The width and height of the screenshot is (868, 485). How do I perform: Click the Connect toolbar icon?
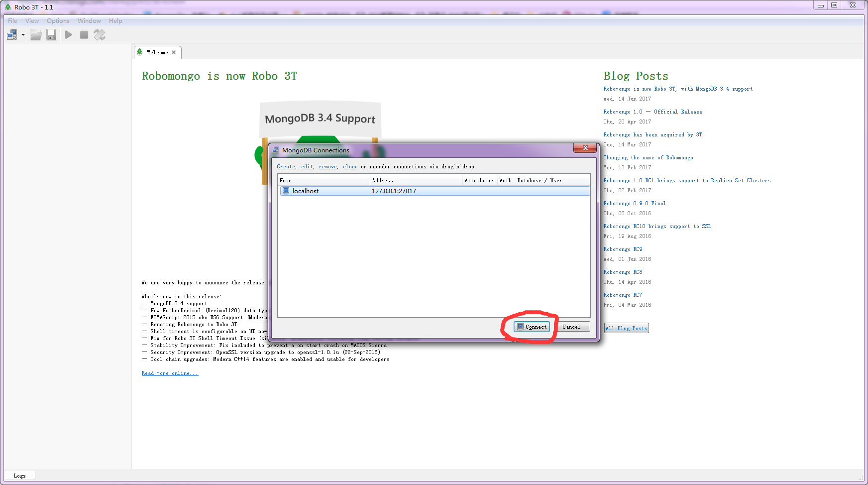pyautogui.click(x=12, y=35)
